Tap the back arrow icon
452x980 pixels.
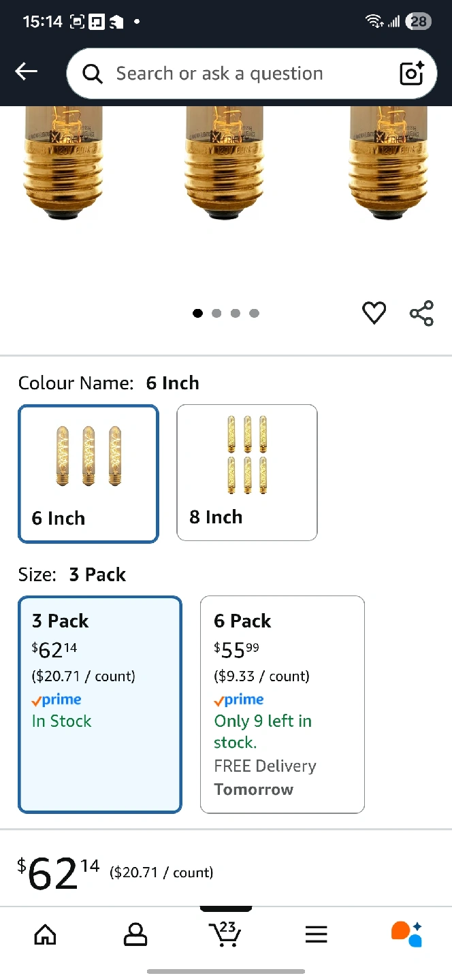pyautogui.click(x=27, y=71)
